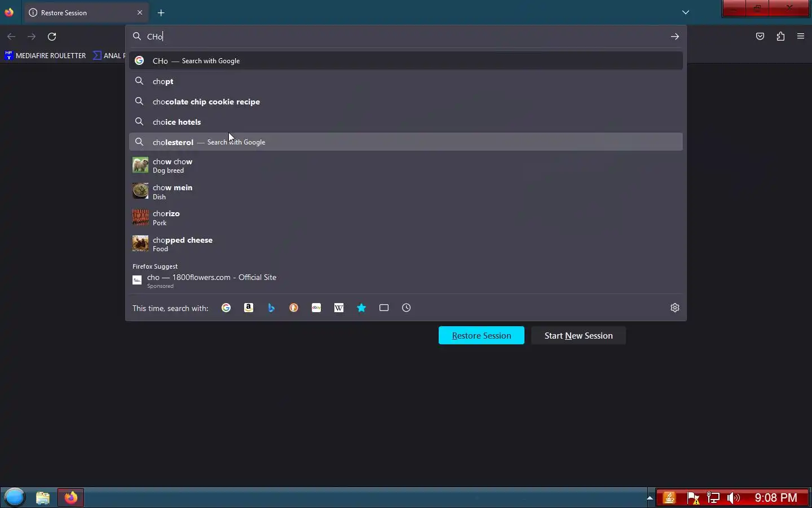The image size is (812, 508).
Task: Search bookmarks using the star icon
Action: pos(361,308)
